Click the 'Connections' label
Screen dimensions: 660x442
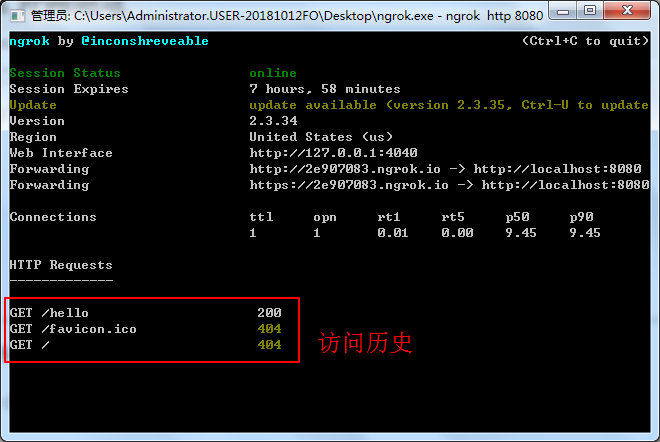(x=53, y=217)
